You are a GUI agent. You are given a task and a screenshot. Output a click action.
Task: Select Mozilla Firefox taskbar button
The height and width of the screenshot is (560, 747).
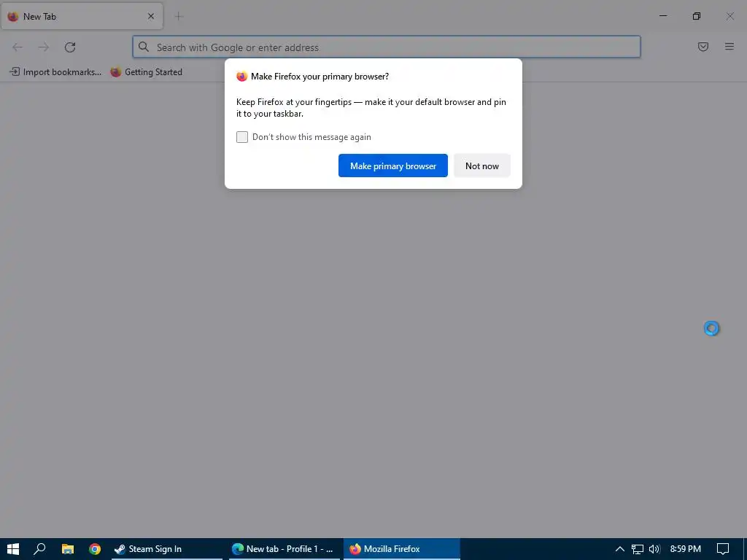click(x=402, y=549)
